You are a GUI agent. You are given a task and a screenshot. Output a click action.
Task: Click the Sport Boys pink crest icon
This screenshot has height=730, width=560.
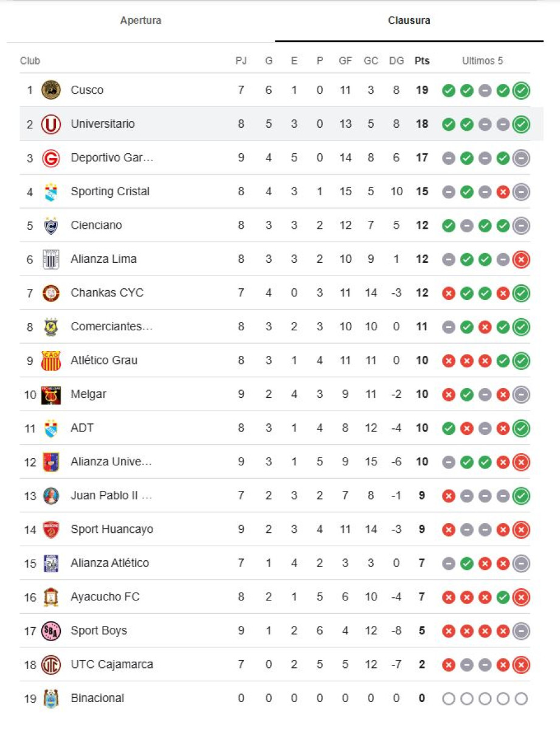coord(51,631)
